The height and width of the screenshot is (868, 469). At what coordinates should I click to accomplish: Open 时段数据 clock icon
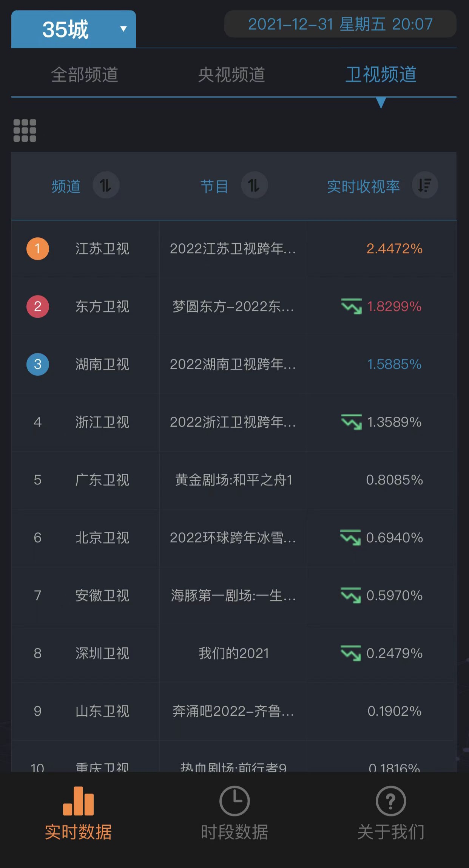point(234,801)
